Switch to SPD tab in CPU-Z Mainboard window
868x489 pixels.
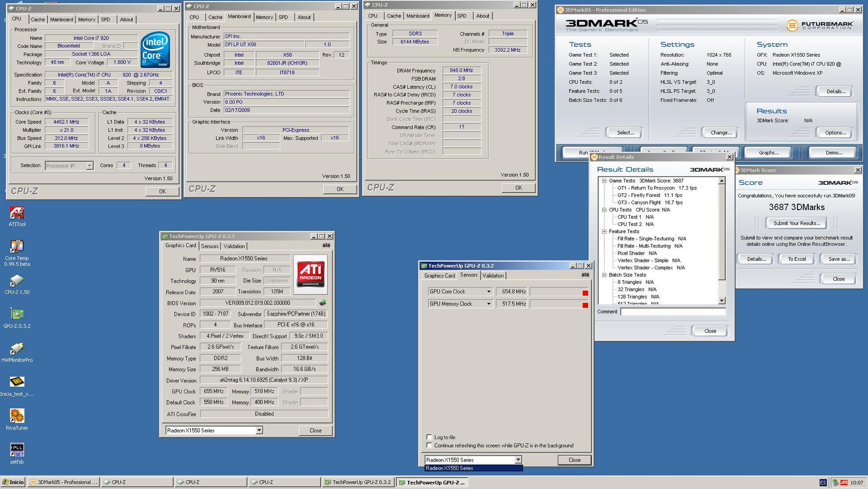coord(283,17)
